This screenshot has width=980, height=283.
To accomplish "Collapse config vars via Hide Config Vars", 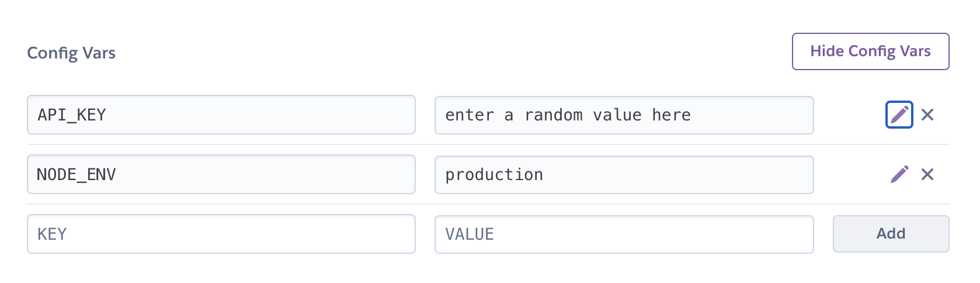I will pyautogui.click(x=870, y=51).
